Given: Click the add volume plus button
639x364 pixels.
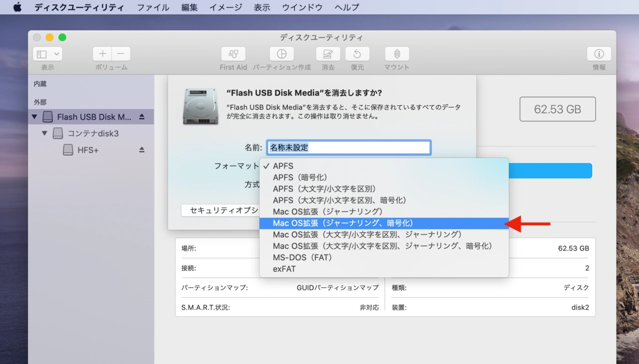Looking at the screenshot, I should point(102,54).
